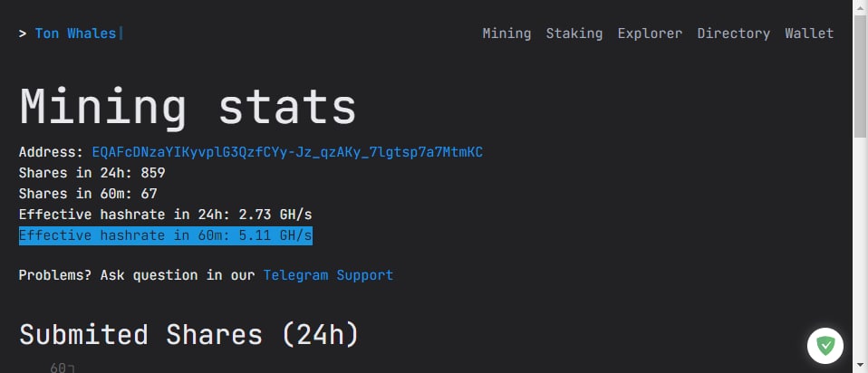Click the Problems? Ask question text
Screen dimensions: 868x373
pos(136,274)
